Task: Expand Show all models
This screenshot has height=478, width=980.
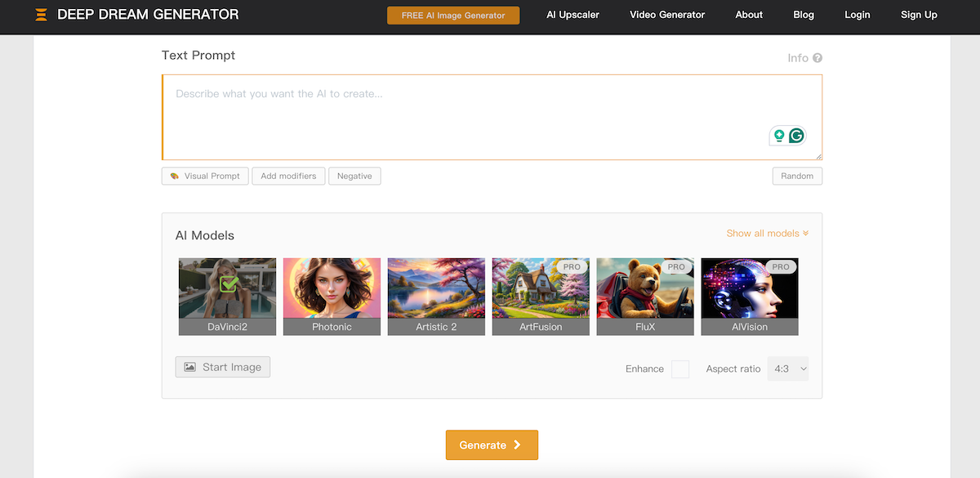Action: pyautogui.click(x=767, y=233)
